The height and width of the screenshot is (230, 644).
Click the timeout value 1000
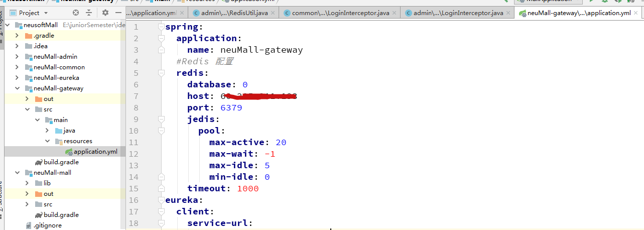(x=247, y=188)
